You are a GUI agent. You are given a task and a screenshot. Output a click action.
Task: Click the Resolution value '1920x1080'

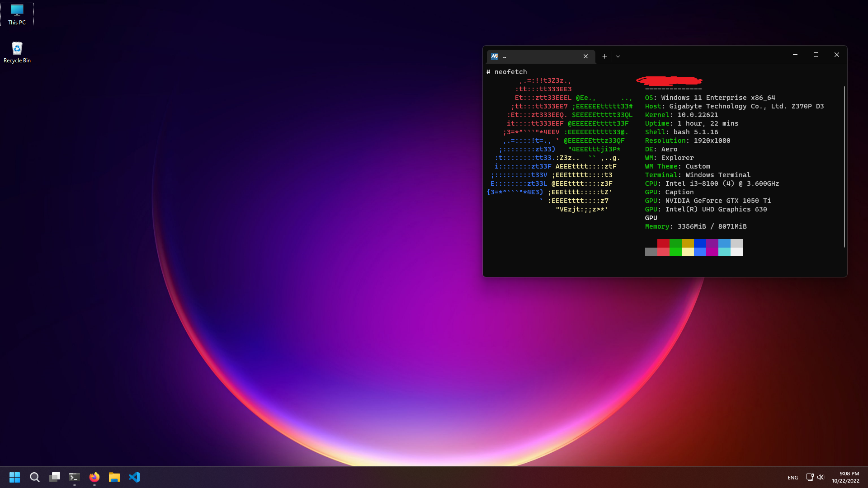[712, 141]
